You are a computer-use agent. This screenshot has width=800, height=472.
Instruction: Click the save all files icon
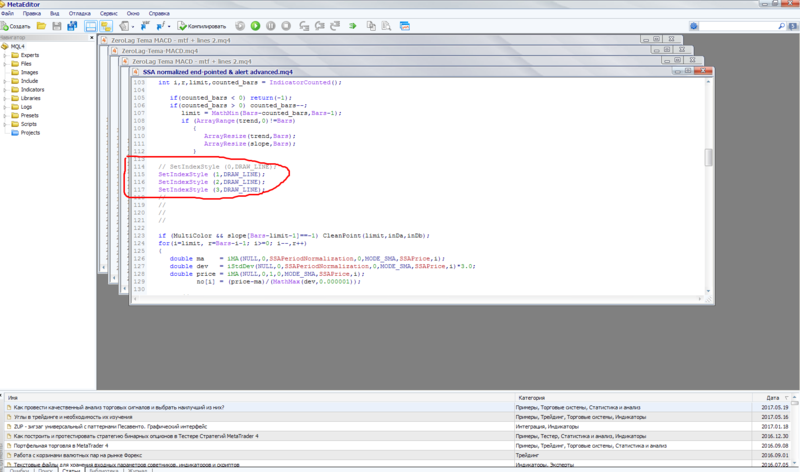(72, 26)
